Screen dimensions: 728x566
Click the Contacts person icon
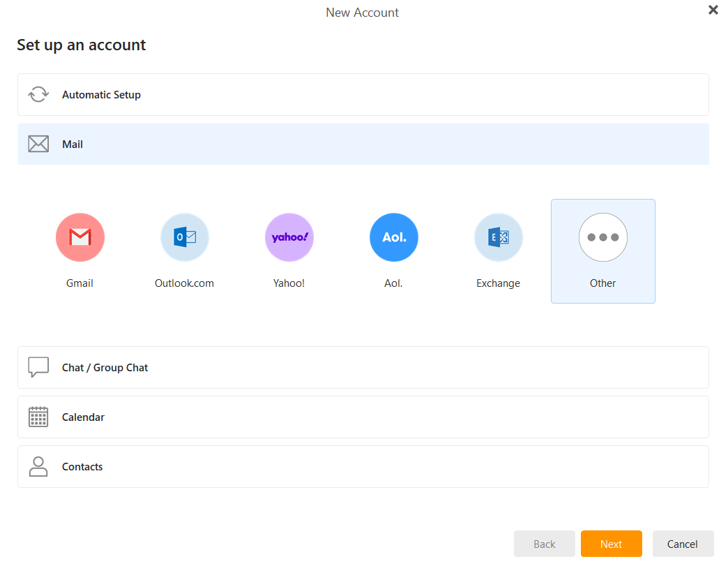tap(38, 466)
